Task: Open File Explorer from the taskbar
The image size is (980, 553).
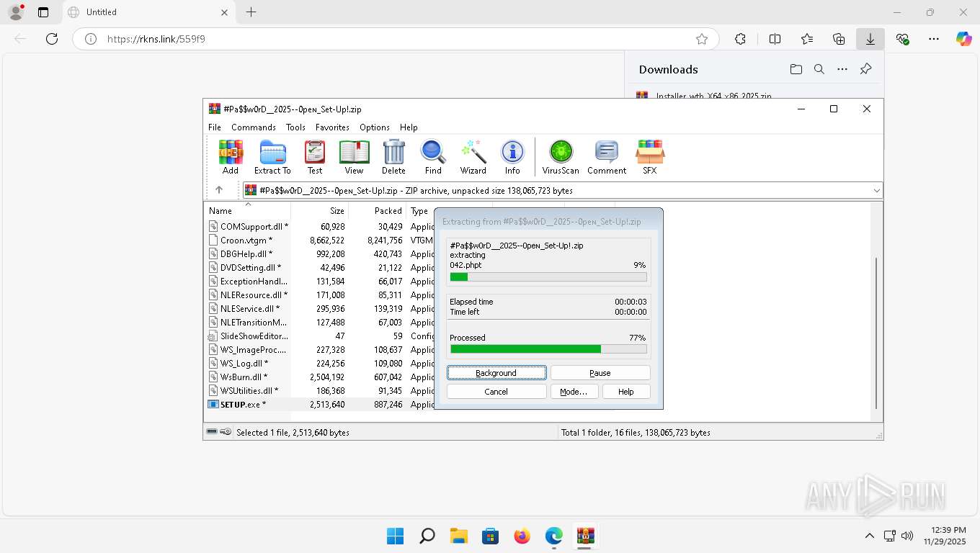Action: tap(458, 536)
